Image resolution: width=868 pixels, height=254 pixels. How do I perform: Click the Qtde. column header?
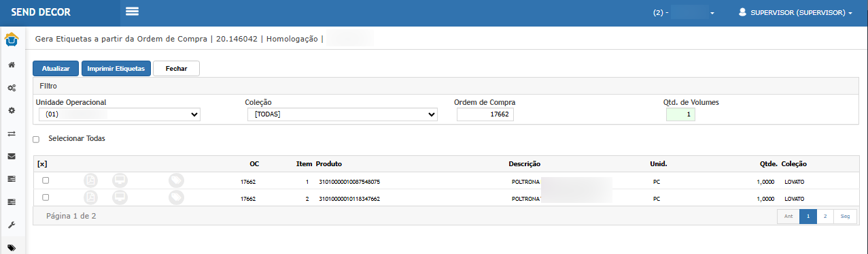pos(769,164)
